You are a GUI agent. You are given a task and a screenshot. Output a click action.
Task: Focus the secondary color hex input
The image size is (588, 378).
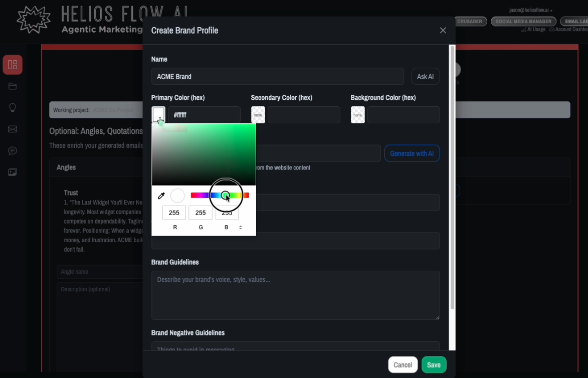click(x=304, y=115)
